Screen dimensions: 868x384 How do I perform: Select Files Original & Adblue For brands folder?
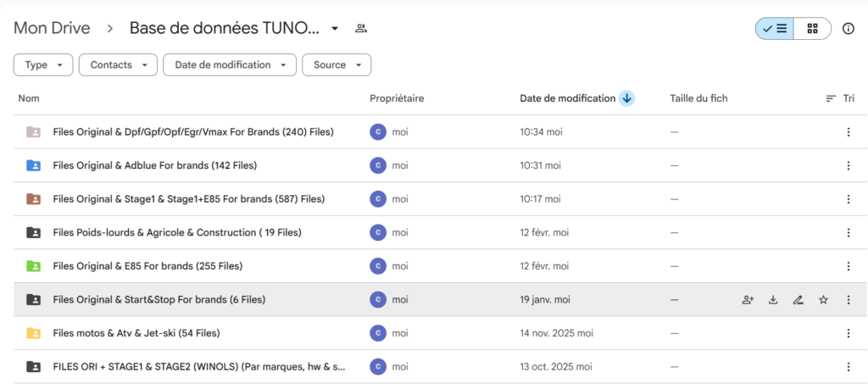click(x=155, y=165)
